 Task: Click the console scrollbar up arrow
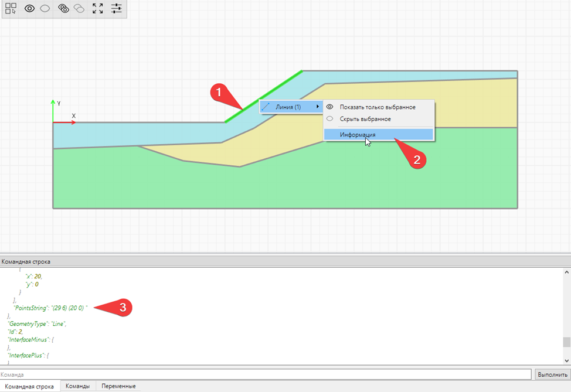(x=566, y=272)
